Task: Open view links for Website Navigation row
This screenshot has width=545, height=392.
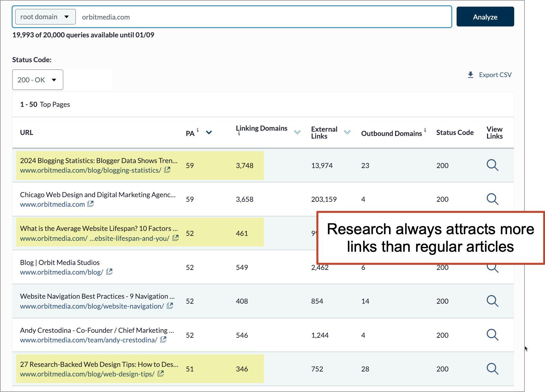Action: (492, 301)
